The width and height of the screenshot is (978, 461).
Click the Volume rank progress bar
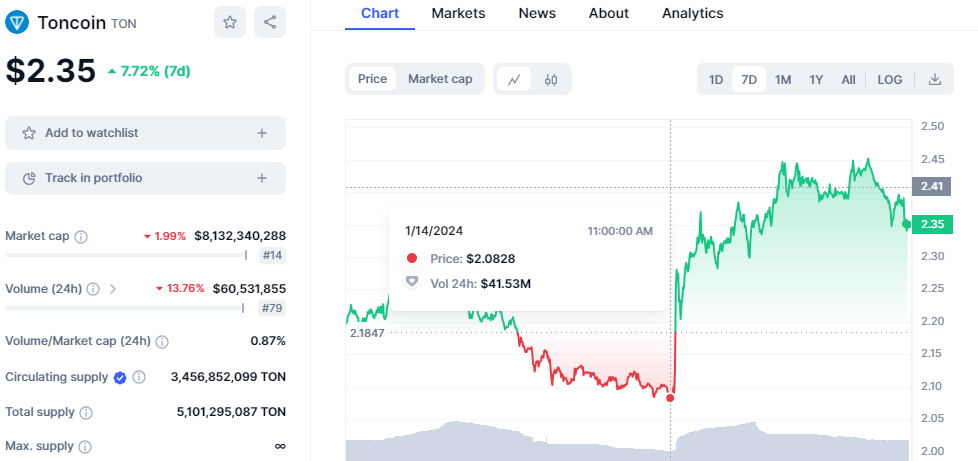(x=125, y=308)
